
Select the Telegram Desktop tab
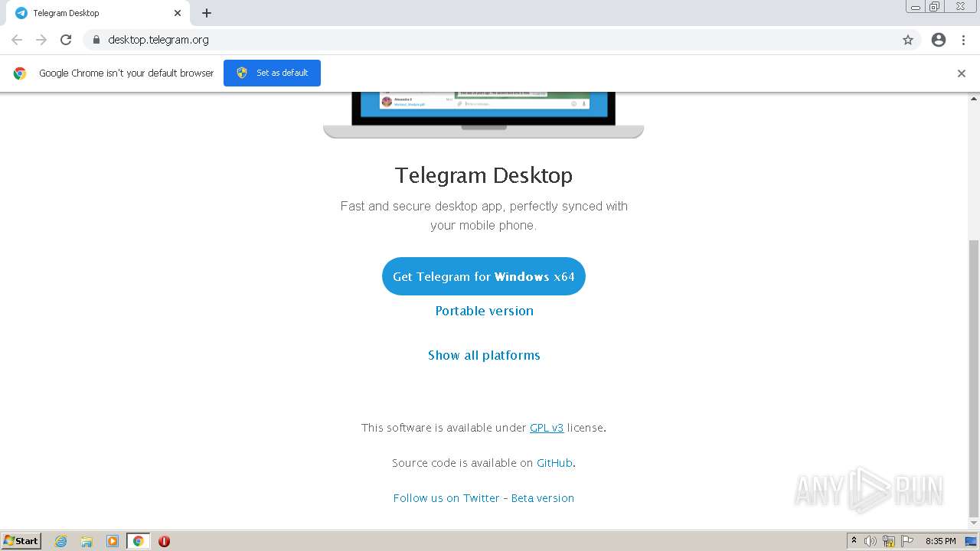(97, 13)
